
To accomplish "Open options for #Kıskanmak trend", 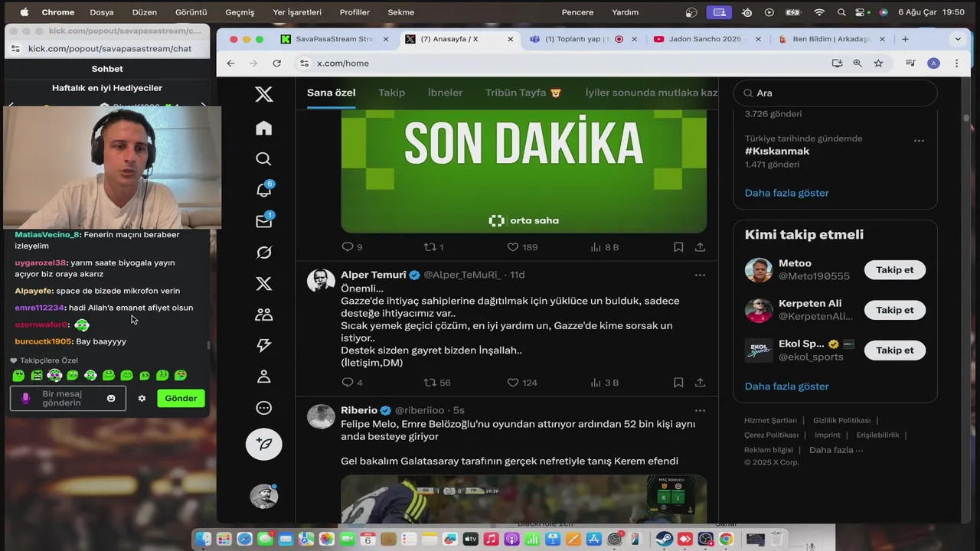I will pos(919,141).
